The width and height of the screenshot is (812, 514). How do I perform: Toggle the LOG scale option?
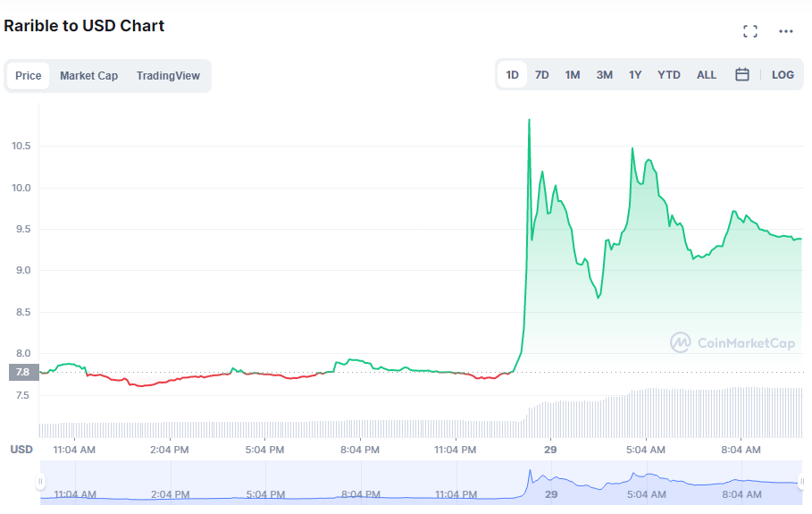[x=783, y=74]
